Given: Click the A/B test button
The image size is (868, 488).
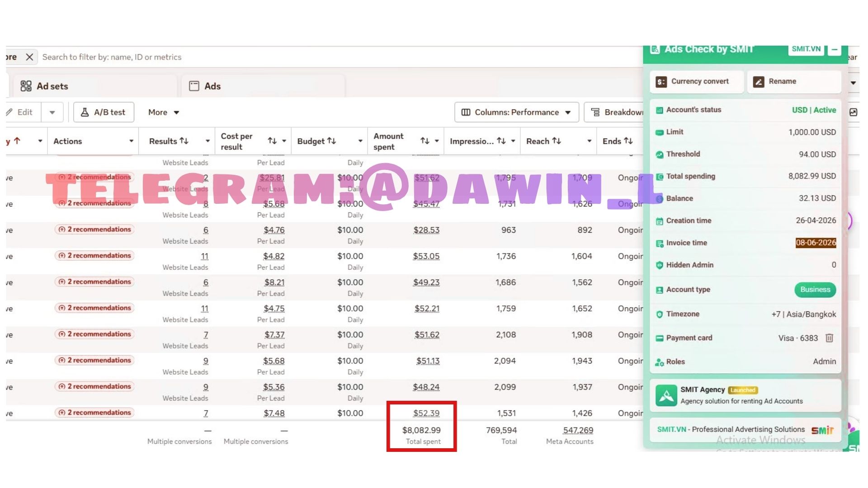Looking at the screenshot, I should click(x=104, y=112).
